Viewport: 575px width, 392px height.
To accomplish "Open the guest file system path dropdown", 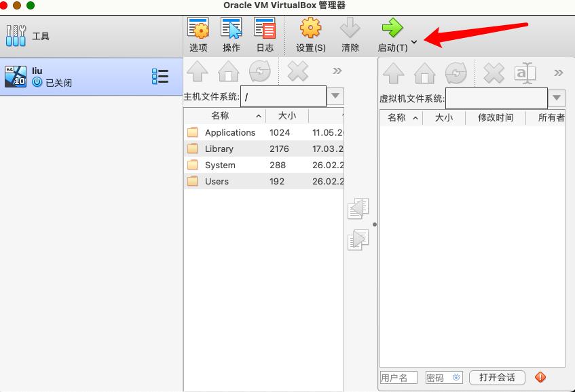I will pyautogui.click(x=557, y=98).
